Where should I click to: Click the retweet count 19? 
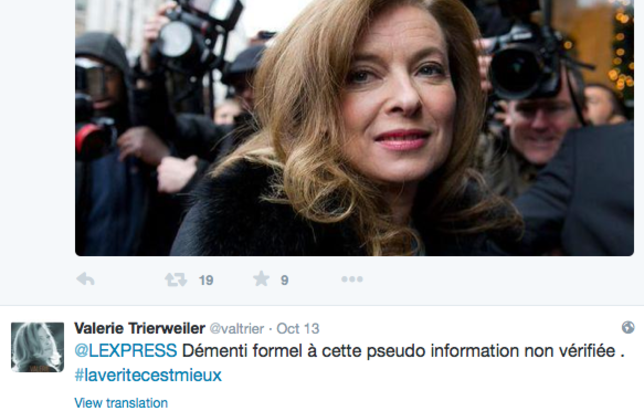[x=206, y=281]
